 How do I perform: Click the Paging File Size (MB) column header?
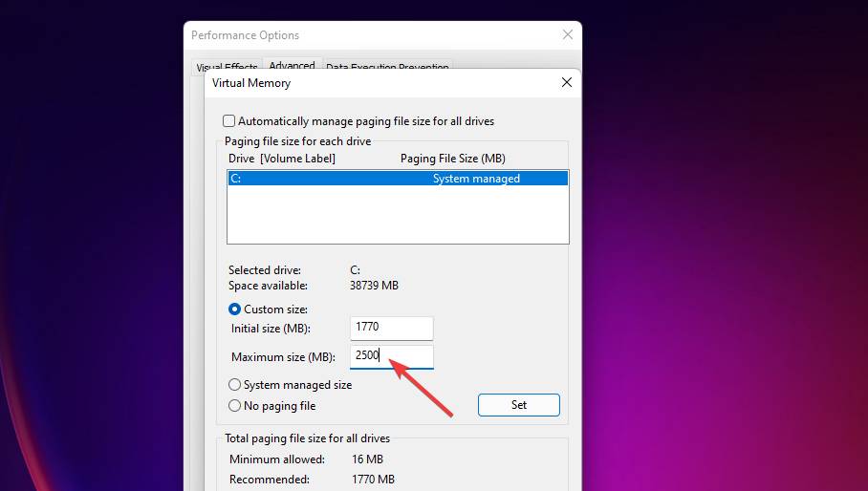tap(453, 159)
